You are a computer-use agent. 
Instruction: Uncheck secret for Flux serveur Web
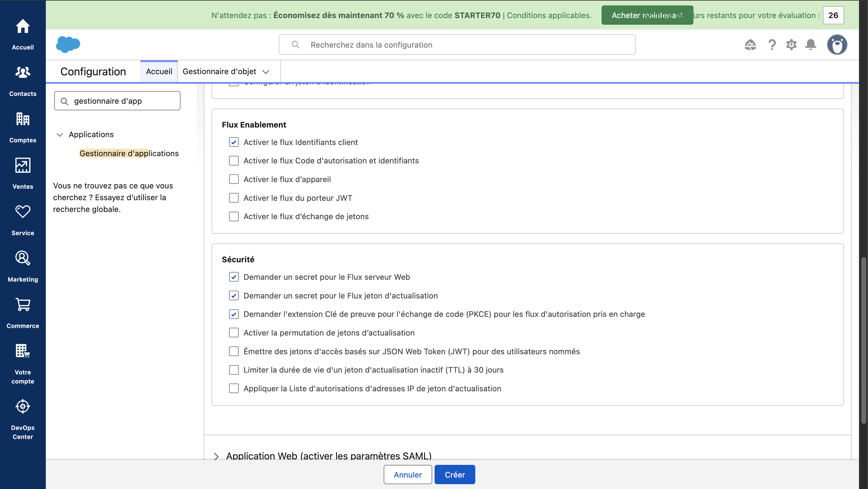(234, 277)
